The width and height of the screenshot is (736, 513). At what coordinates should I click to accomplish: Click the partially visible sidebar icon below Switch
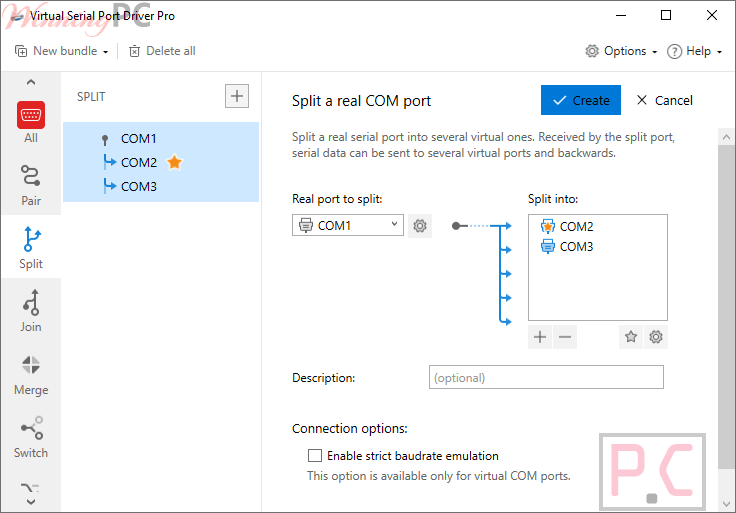[x=31, y=488]
